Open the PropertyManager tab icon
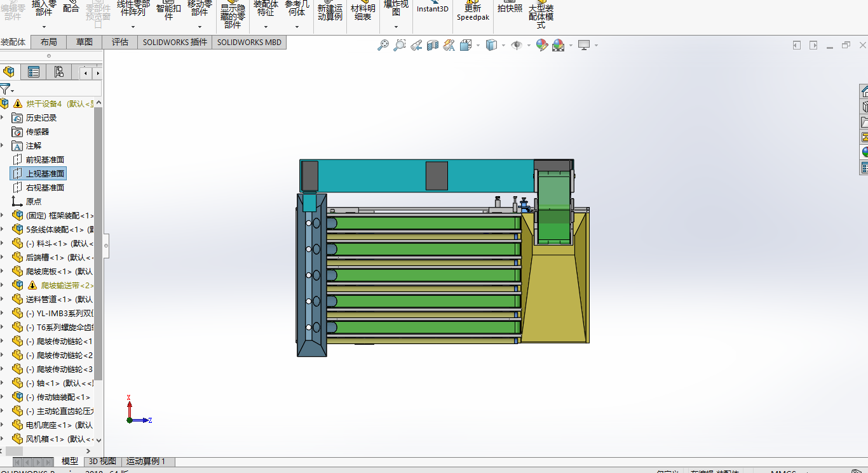 34,72
